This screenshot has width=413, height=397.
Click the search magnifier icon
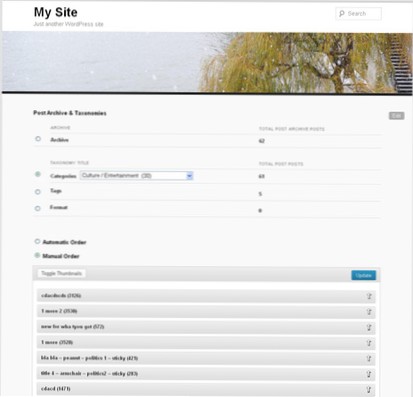tap(342, 14)
